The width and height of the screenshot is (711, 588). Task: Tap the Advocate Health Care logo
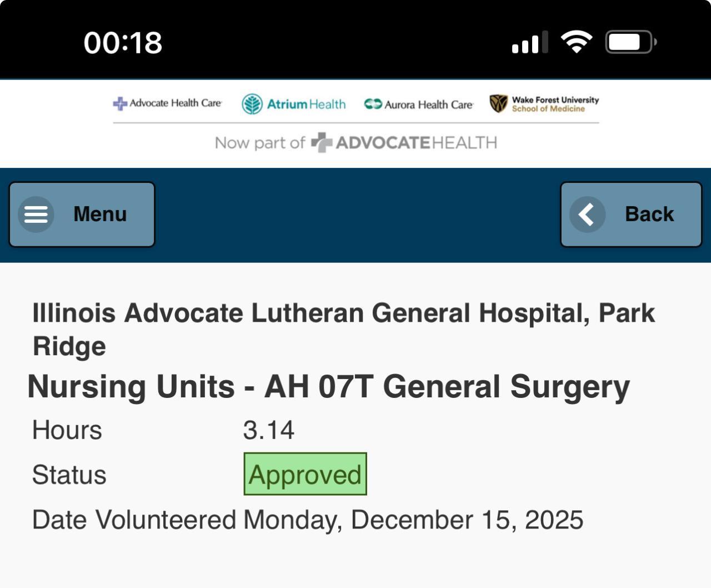pos(167,103)
